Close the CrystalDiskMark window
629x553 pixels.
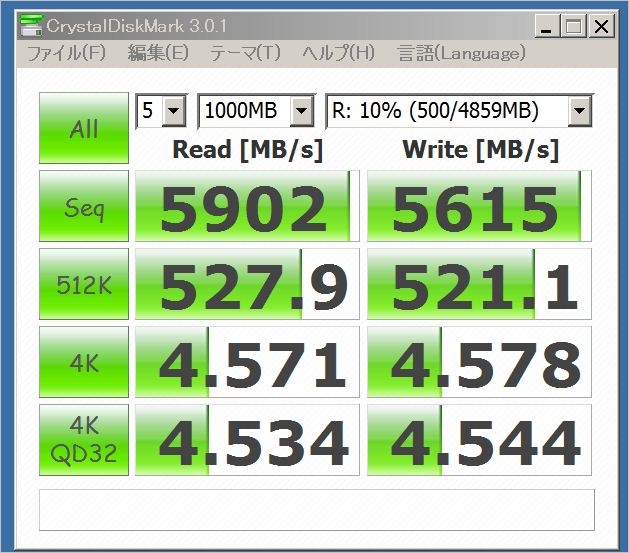[x=602, y=26]
